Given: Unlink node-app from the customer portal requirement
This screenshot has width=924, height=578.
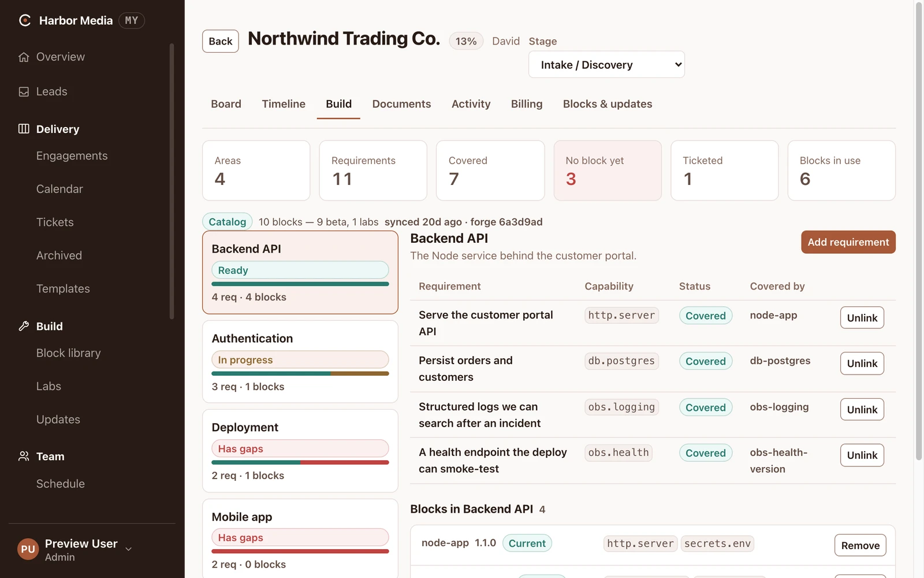Looking at the screenshot, I should pyautogui.click(x=862, y=318).
